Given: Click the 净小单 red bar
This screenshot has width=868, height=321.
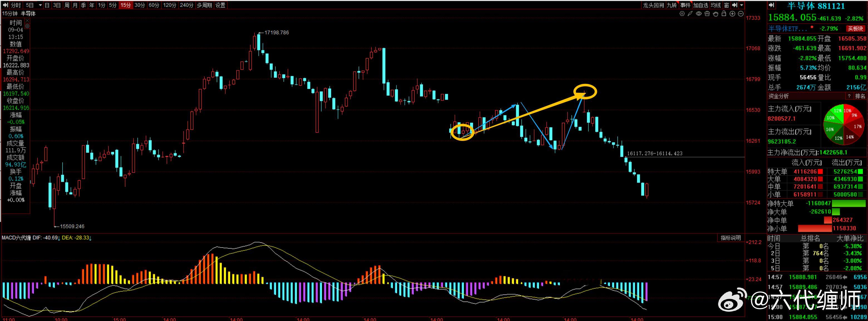Looking at the screenshot, I should click(x=815, y=228).
